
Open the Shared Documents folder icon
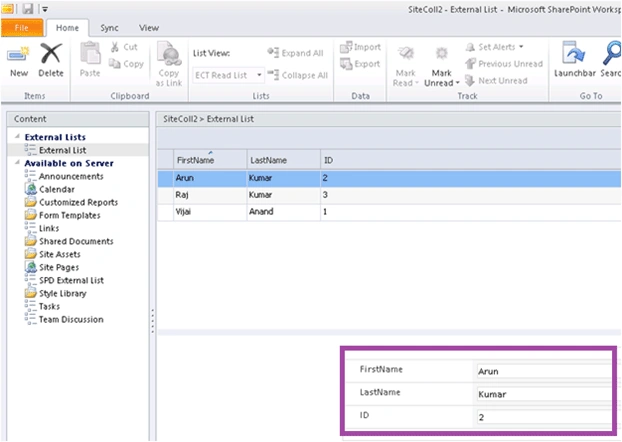coord(31,241)
